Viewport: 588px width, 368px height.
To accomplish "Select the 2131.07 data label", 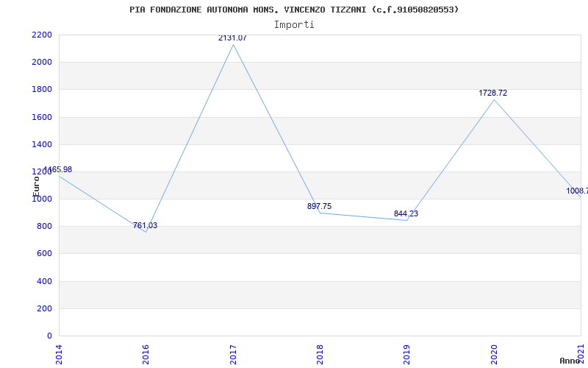I will pyautogui.click(x=232, y=38).
